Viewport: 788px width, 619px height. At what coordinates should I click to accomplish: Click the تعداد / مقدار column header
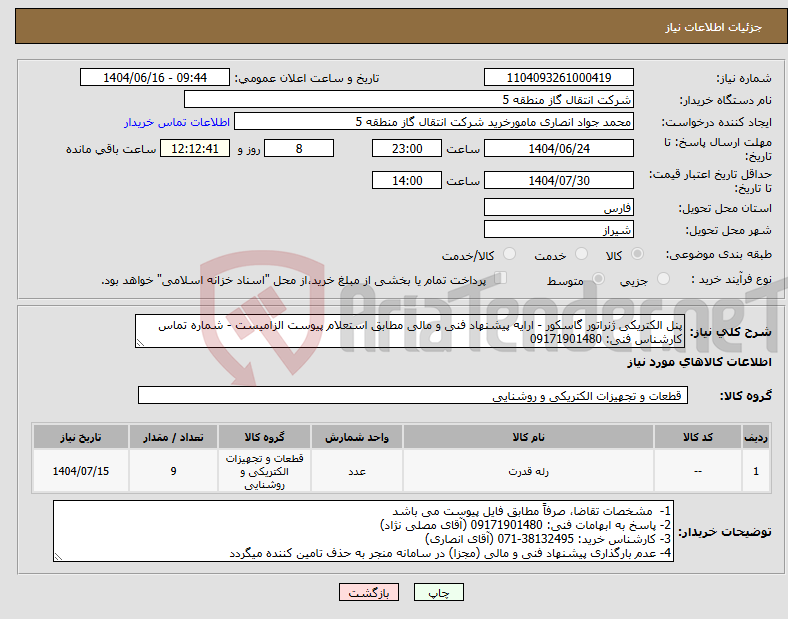(173, 437)
